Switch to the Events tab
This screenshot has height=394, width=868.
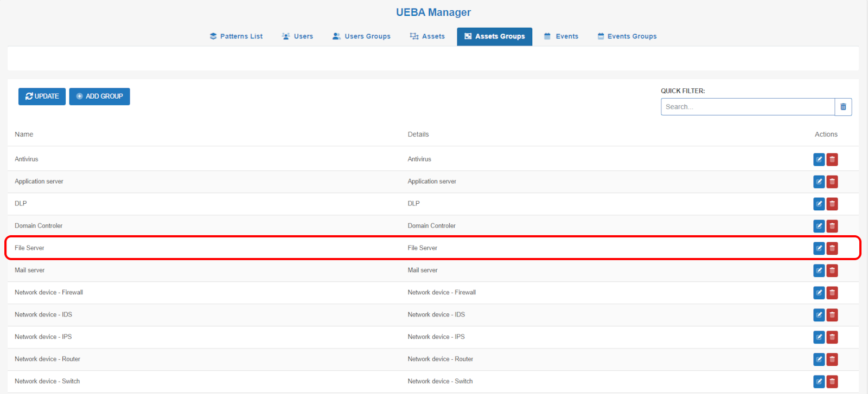561,36
